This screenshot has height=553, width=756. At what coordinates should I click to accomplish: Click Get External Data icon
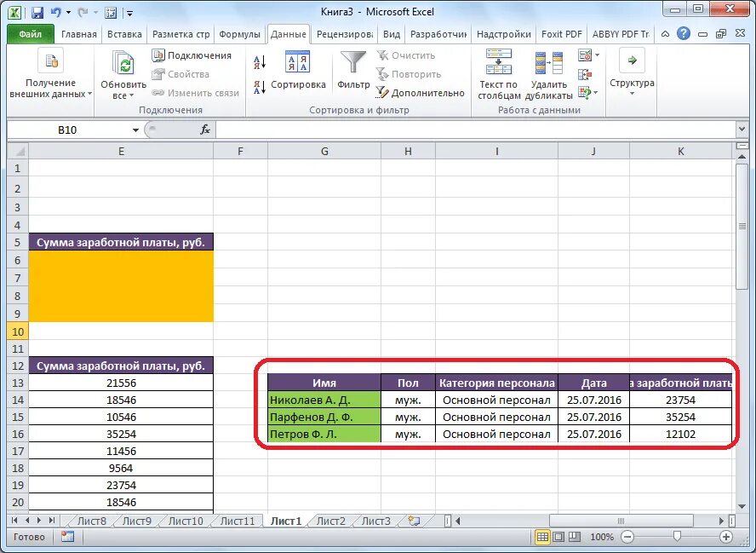coord(51,61)
